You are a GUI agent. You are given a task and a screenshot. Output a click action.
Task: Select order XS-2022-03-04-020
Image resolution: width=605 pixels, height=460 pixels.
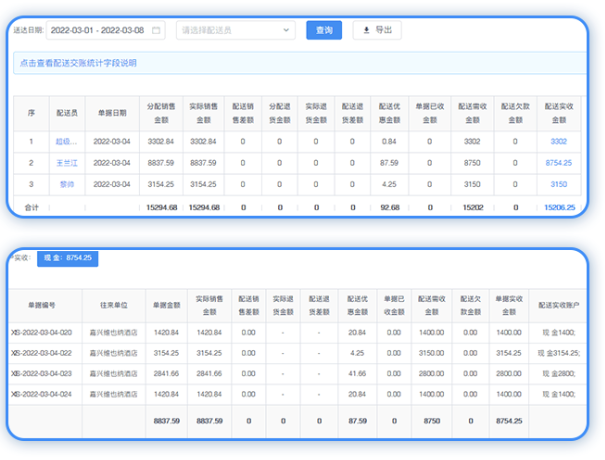click(x=42, y=333)
